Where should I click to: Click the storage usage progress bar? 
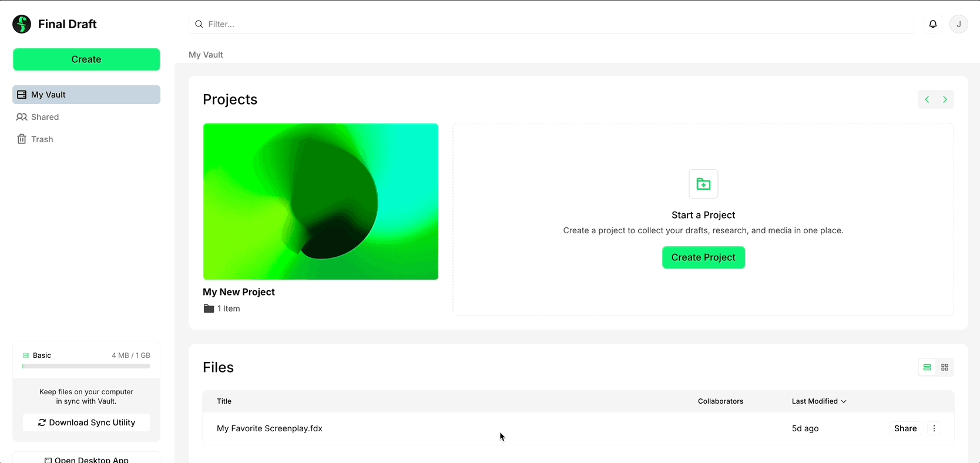[86, 366]
